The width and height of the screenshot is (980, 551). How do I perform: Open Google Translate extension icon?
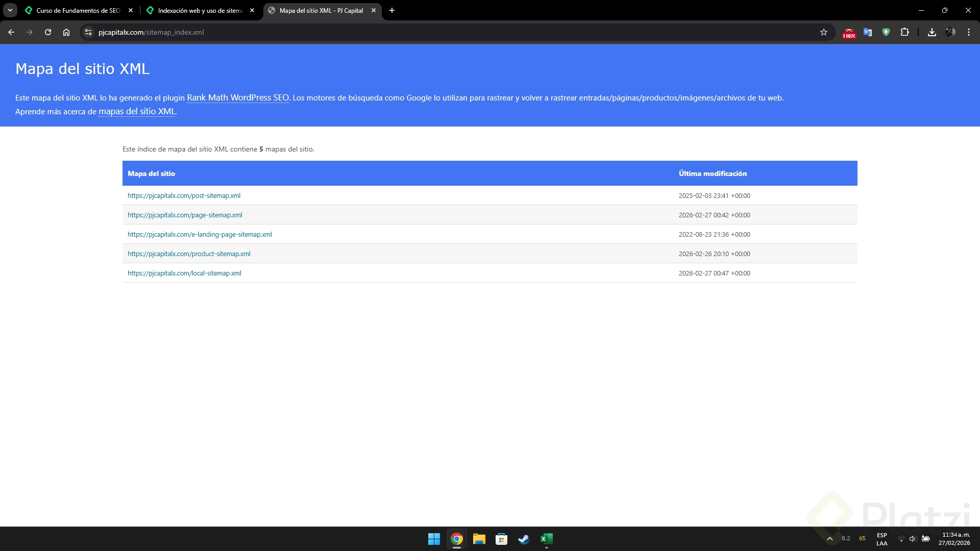tap(867, 32)
